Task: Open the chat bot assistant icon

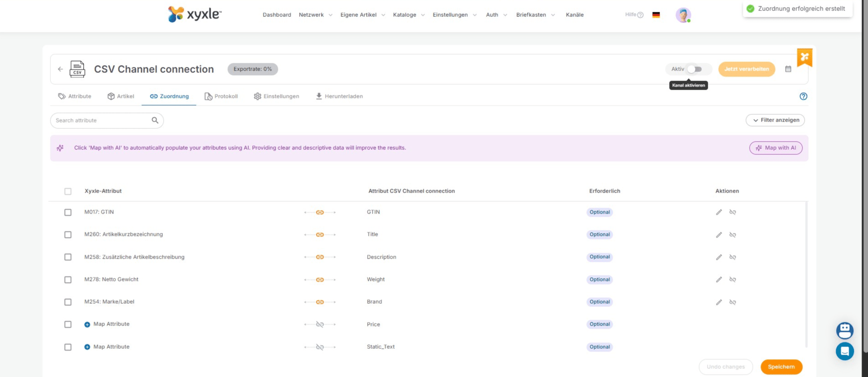Action: point(844,331)
